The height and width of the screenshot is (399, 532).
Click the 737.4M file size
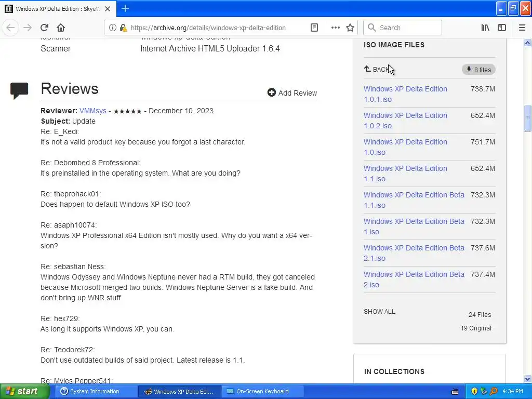click(x=483, y=274)
